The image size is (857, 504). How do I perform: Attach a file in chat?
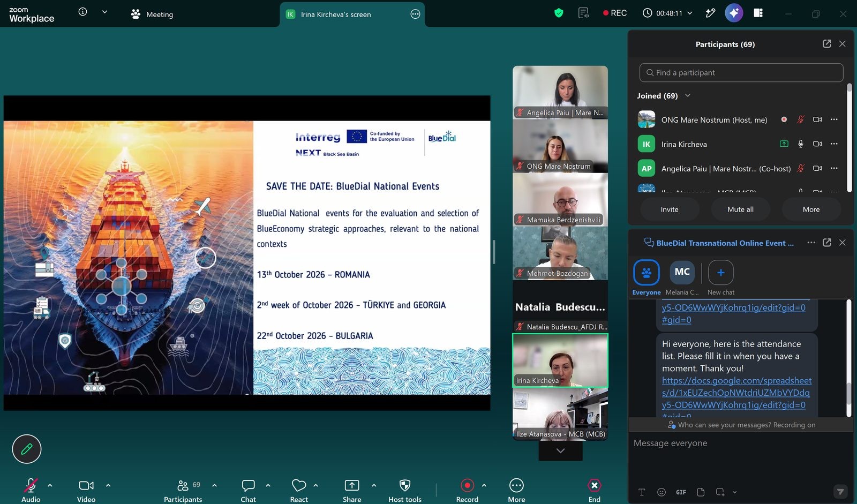(701, 492)
